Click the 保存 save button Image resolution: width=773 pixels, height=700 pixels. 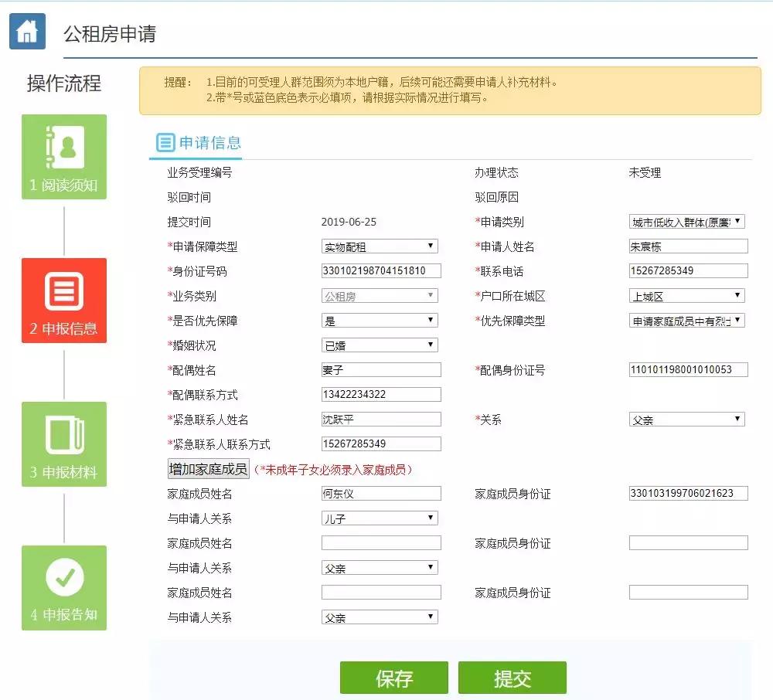tap(394, 677)
